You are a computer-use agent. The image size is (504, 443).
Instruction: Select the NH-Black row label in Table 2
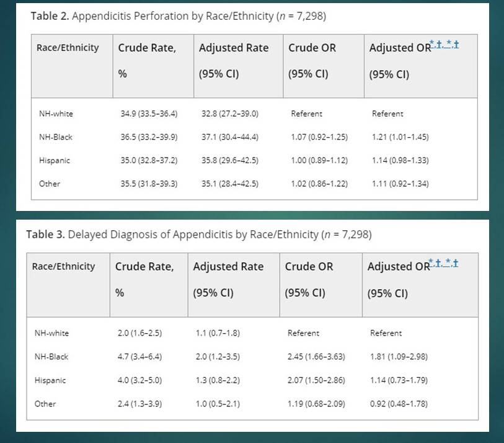55,137
